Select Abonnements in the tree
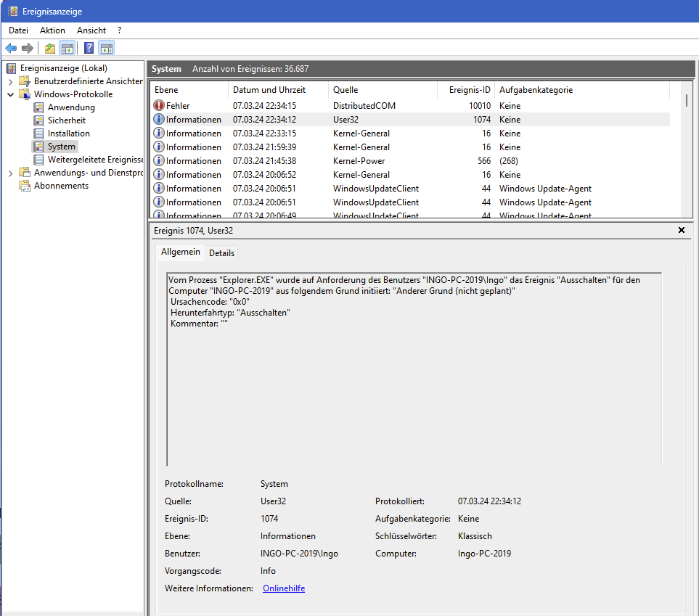 pos(61,186)
